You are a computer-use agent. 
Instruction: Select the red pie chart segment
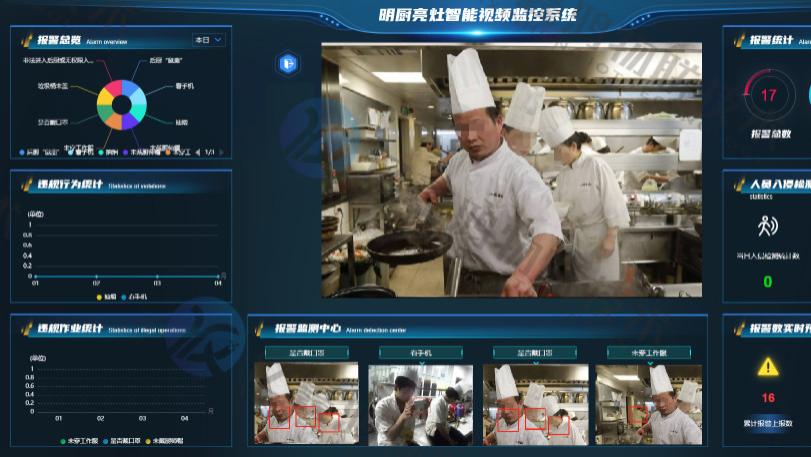pyautogui.click(x=114, y=86)
